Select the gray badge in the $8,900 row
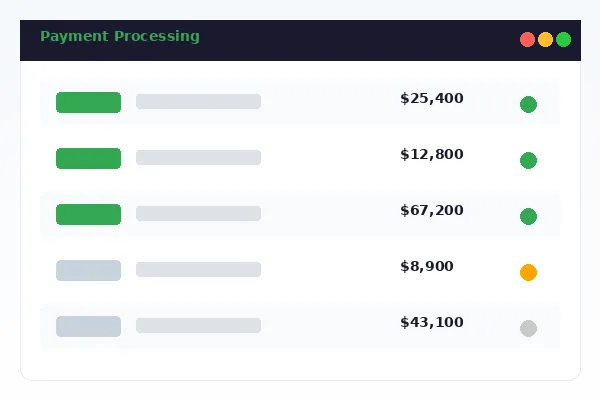The image size is (600, 400). [x=88, y=270]
